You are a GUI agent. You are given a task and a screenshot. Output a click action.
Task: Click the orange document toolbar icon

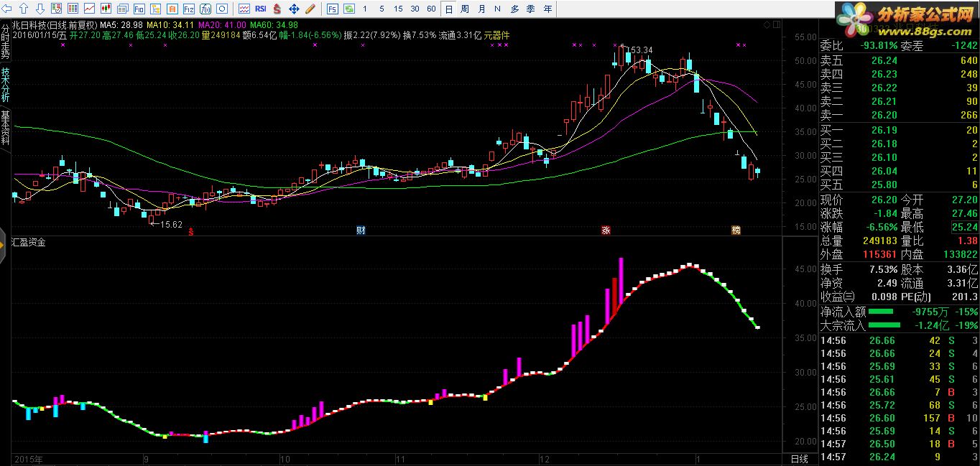pos(172,9)
